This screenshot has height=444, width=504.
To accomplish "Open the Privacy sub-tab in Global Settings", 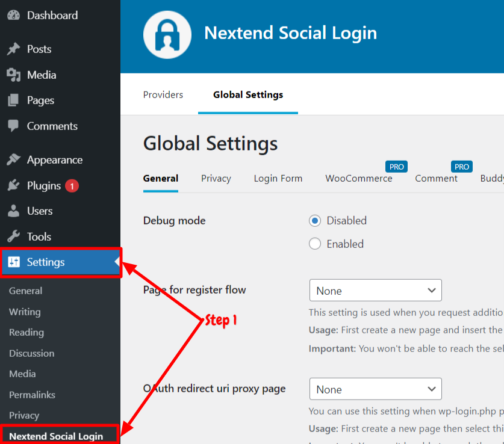I will [216, 179].
